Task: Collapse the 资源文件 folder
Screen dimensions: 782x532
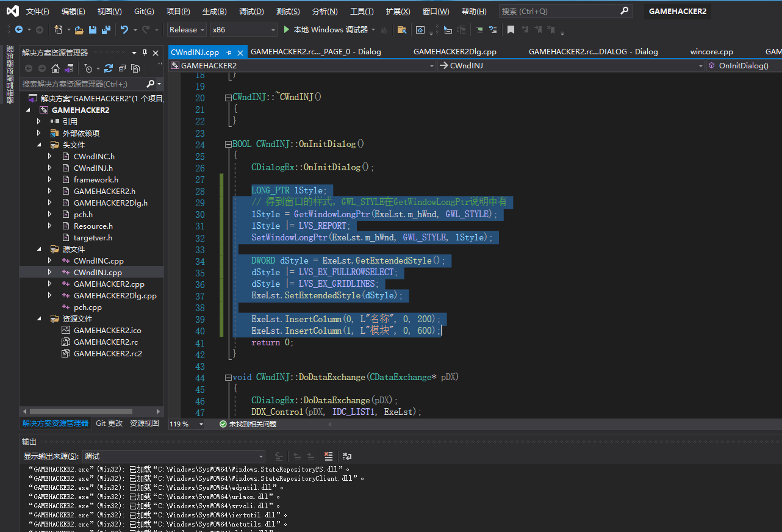Action: click(39, 319)
